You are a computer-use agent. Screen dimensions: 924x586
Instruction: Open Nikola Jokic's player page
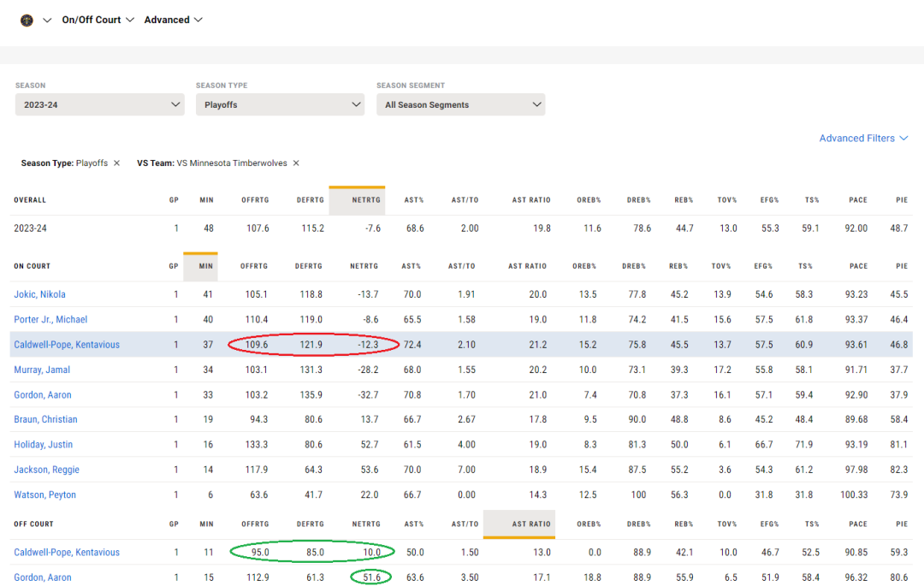coord(39,294)
